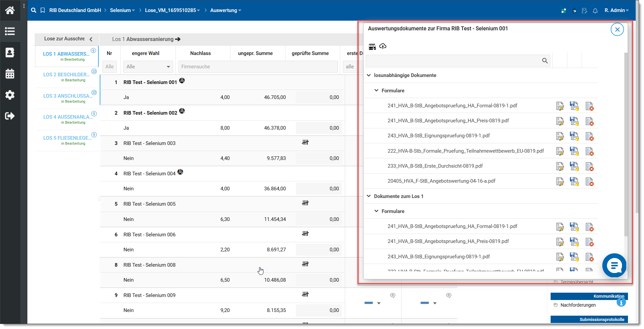Open the calendar icon in the sidebar

pos(10,74)
